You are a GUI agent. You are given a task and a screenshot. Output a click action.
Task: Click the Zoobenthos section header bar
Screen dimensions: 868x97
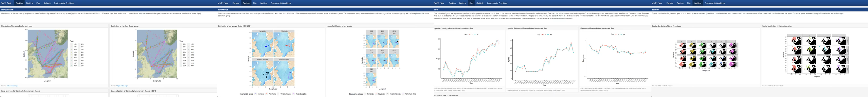click(325, 10)
